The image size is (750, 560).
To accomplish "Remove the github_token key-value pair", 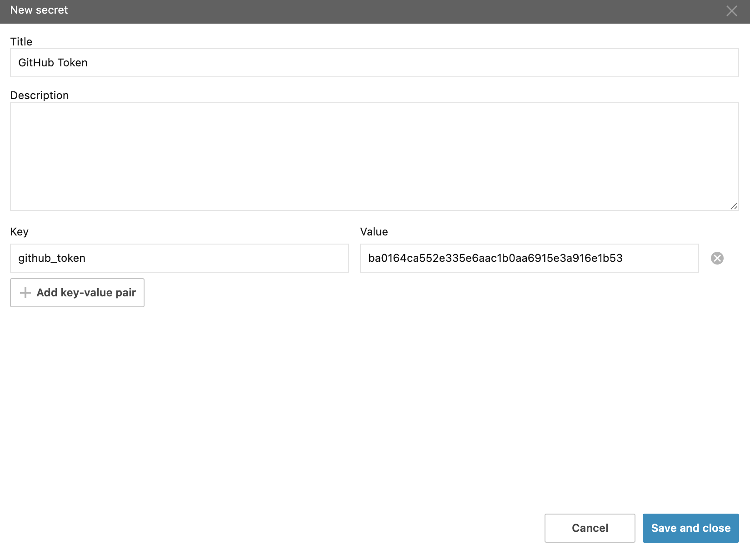I will (717, 258).
